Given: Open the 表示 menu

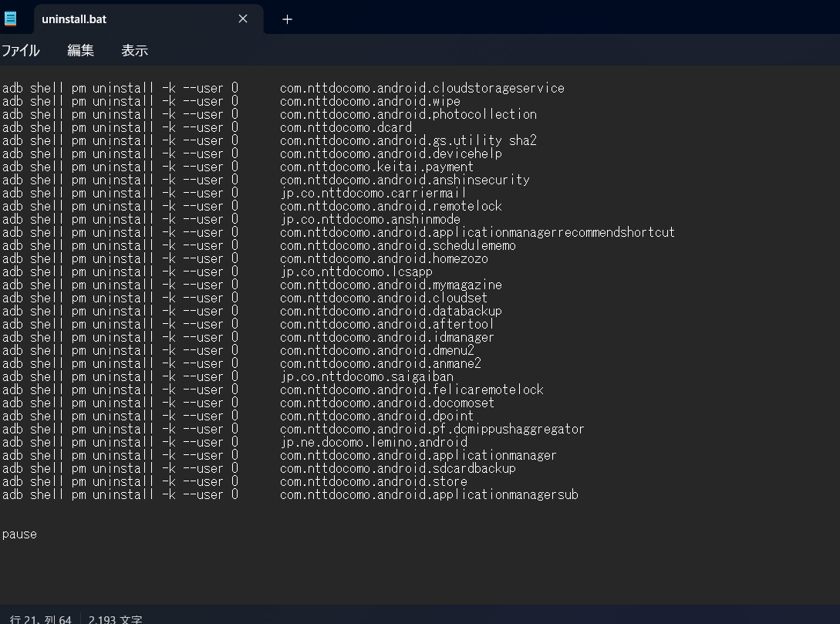Looking at the screenshot, I should (134, 50).
